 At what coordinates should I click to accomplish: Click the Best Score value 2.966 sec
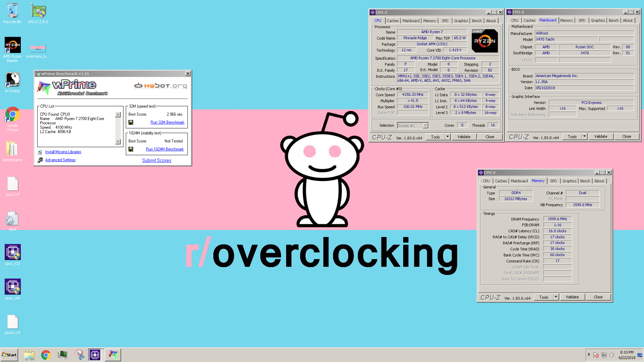tap(174, 114)
